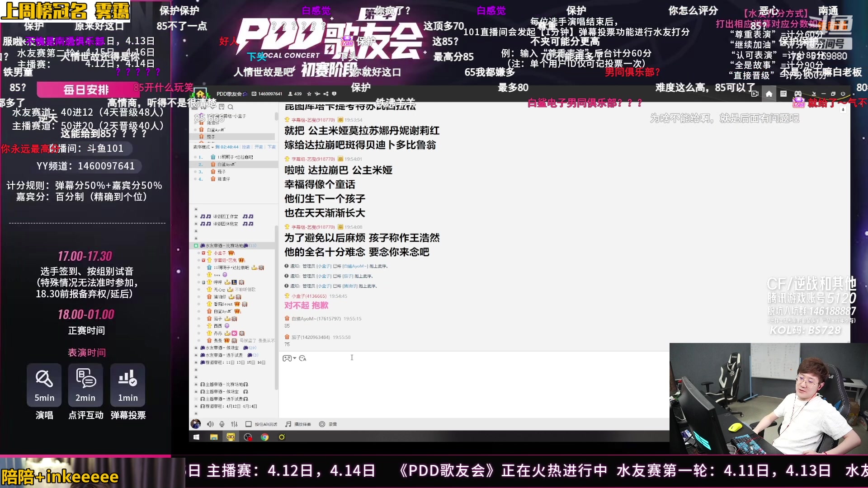Select user 番茄Scout in channel list
The image size is (868, 488).
point(222,304)
